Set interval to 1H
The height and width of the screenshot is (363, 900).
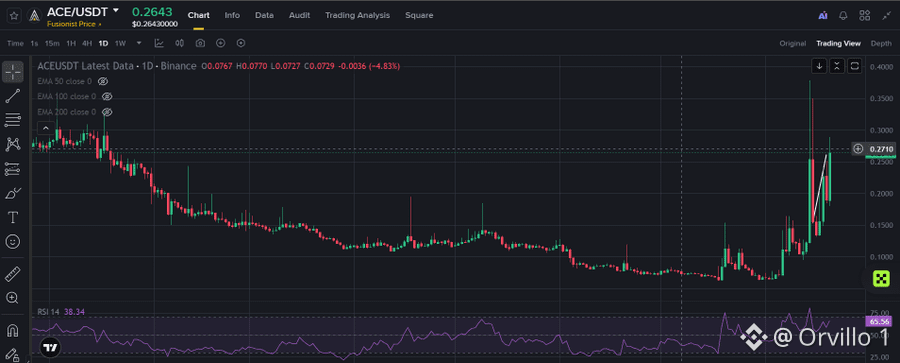(71, 44)
